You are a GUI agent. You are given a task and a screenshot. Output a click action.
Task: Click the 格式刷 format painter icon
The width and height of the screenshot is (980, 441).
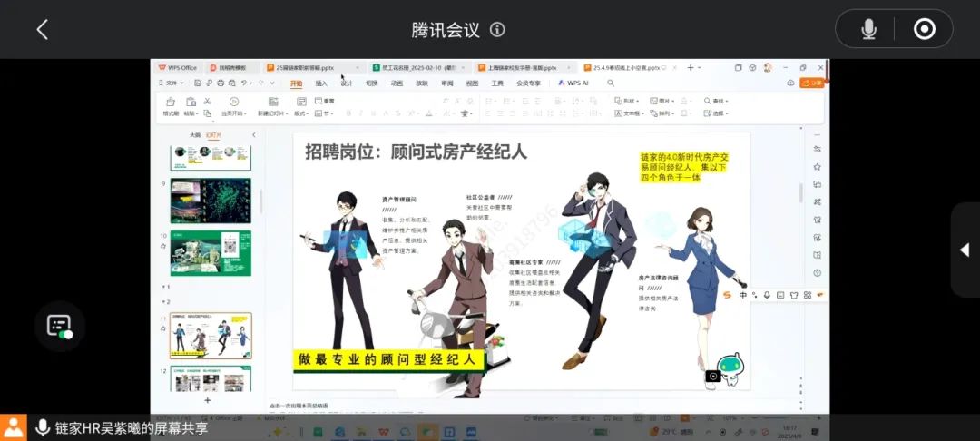click(x=171, y=103)
